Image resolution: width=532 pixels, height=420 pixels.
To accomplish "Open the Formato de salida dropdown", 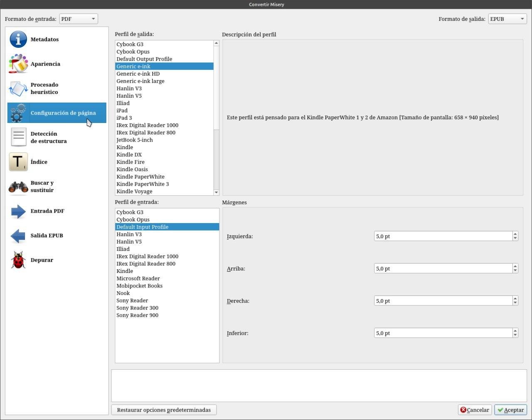I will pos(507,19).
